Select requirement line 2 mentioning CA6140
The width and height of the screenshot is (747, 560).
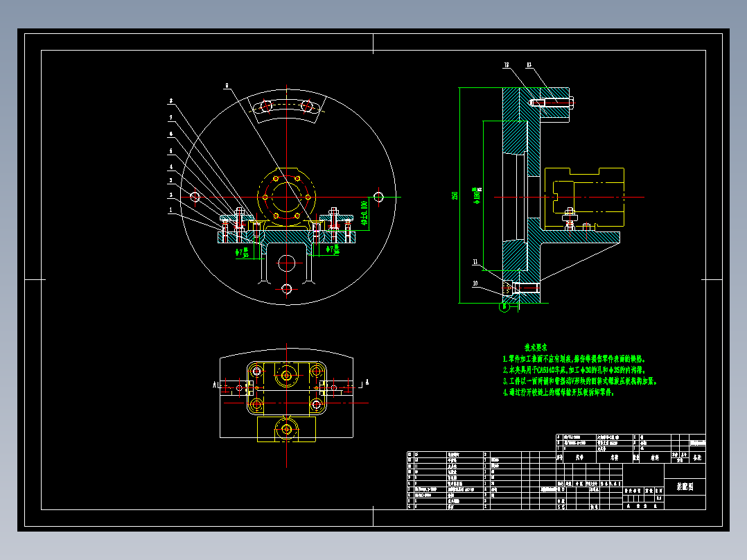[574, 370]
